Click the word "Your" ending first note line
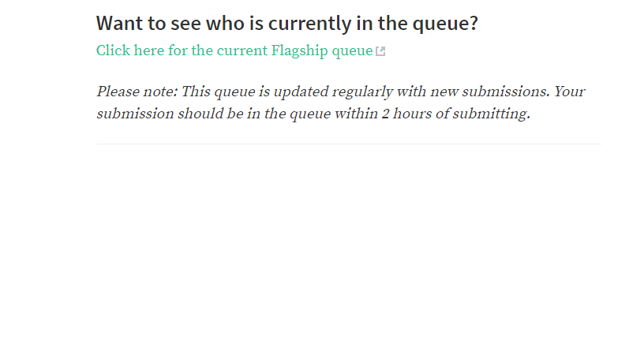The image size is (644, 363). tap(570, 92)
